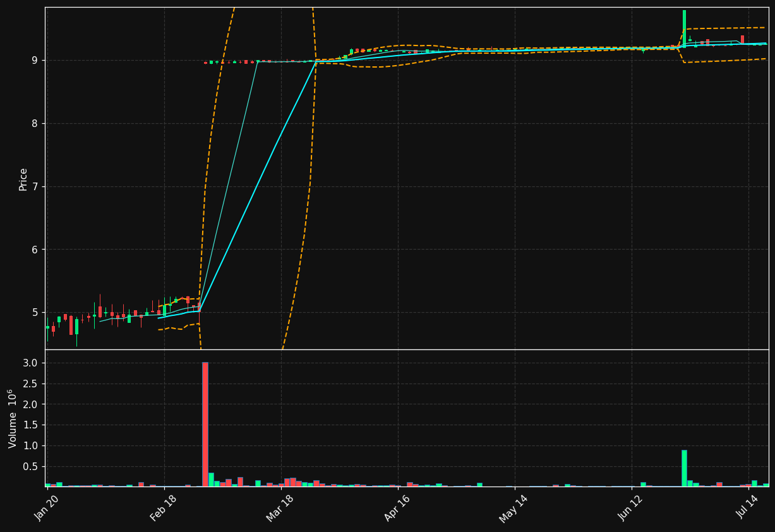The image size is (775, 532).
Task: Click the volume tick label "1.0"
Action: coord(31,446)
